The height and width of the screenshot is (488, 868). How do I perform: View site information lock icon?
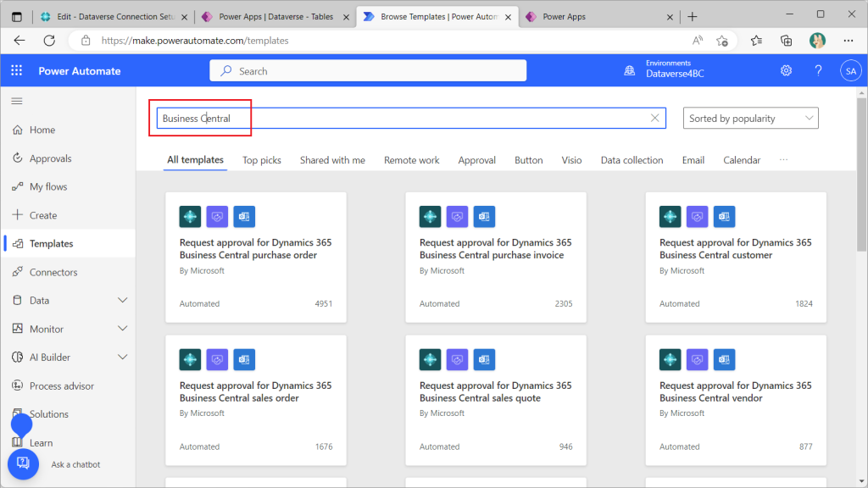[86, 41]
